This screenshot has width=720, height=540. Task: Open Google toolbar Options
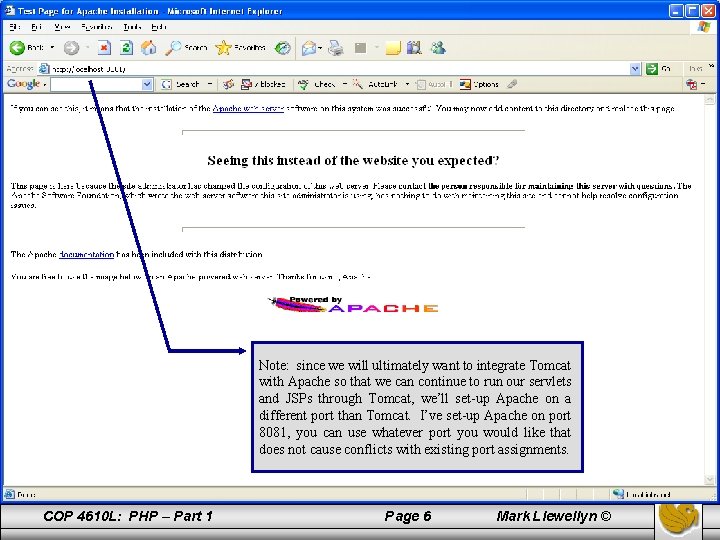tap(479, 84)
